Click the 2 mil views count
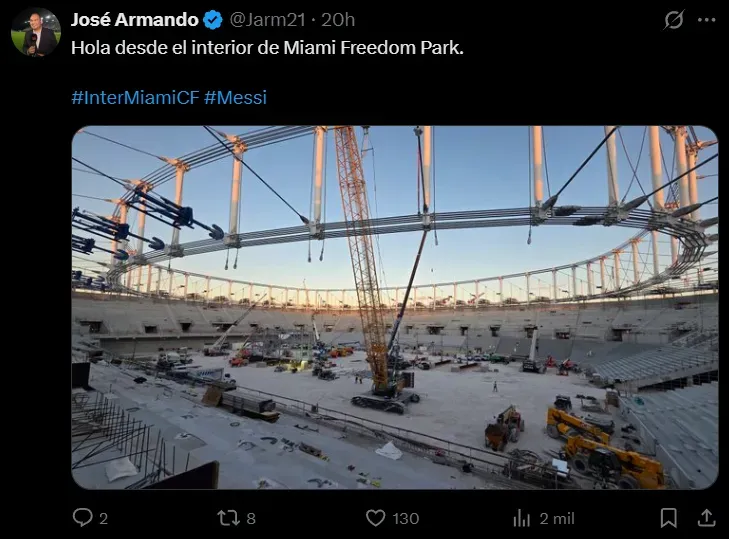This screenshot has width=729, height=539. (x=557, y=519)
